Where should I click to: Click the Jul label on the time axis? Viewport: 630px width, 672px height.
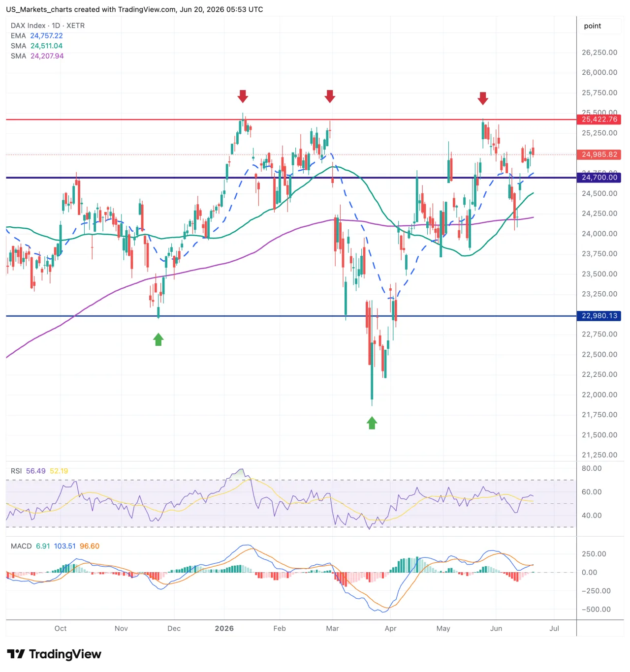pyautogui.click(x=554, y=628)
